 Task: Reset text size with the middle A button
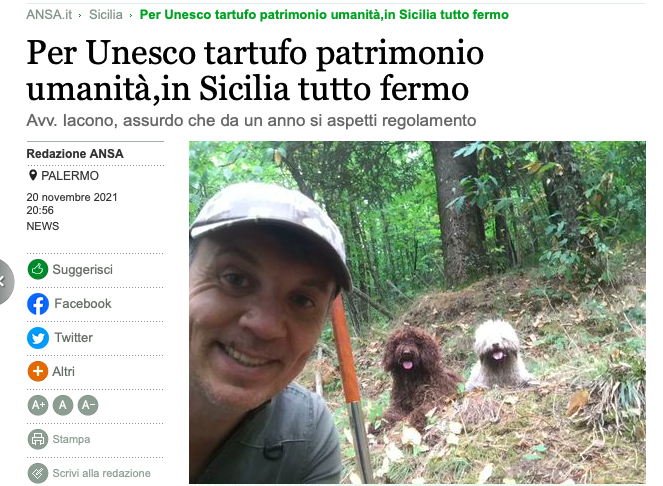[x=63, y=405]
